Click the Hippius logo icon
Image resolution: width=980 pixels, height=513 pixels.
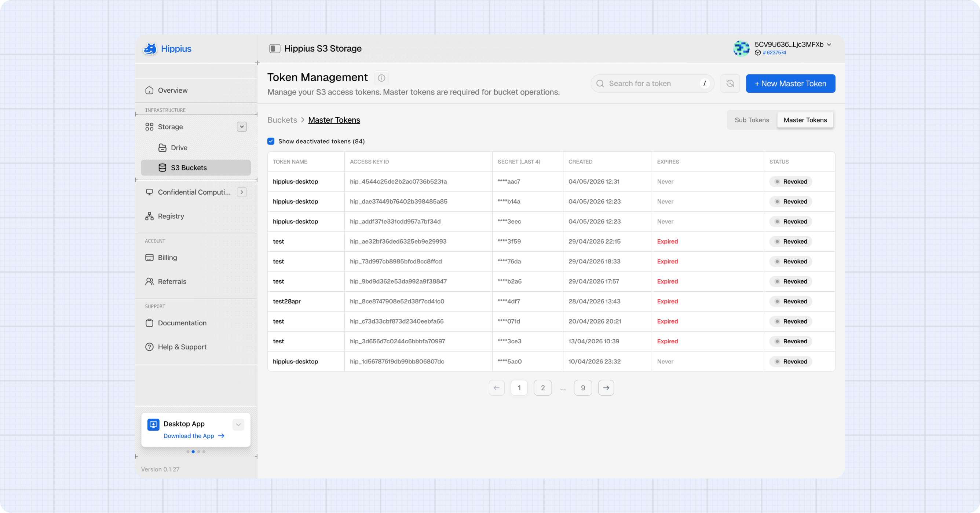[150, 49]
